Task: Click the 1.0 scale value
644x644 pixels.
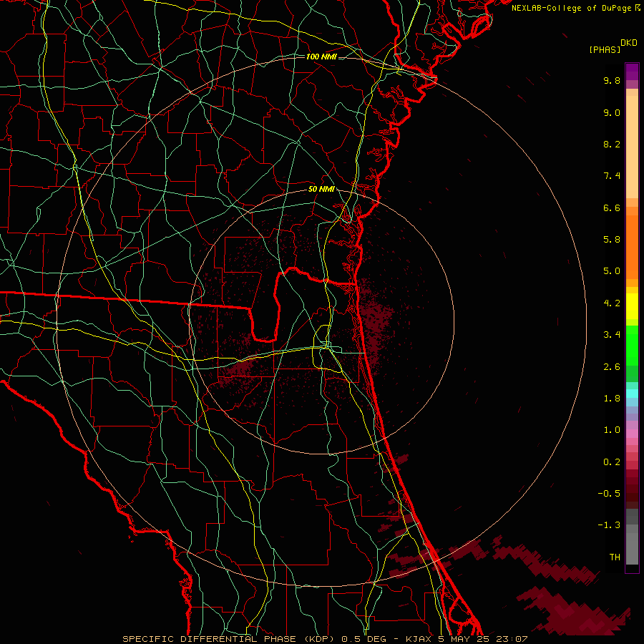Action: [612, 430]
